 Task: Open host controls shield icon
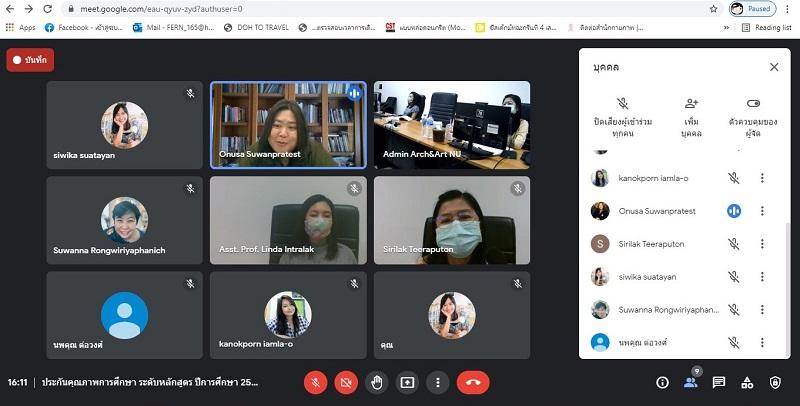[775, 383]
